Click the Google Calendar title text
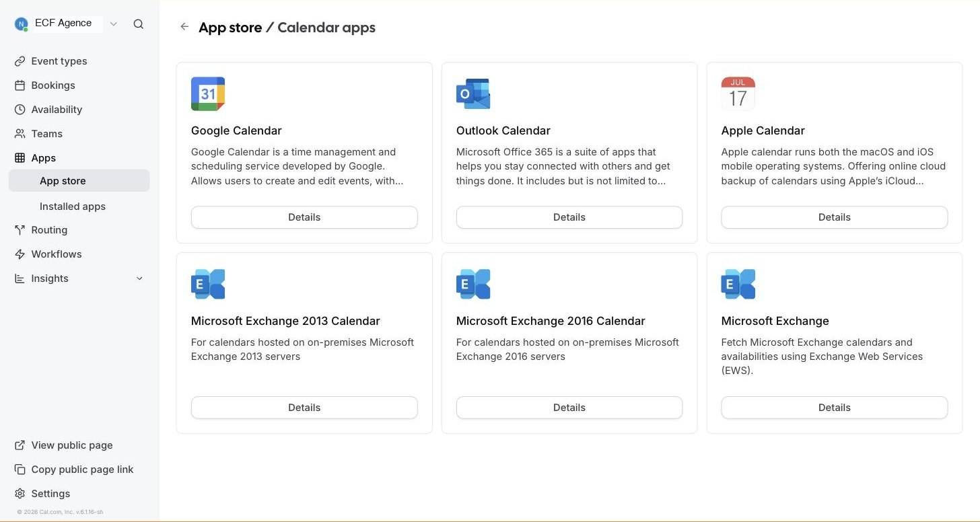This screenshot has width=980, height=522. click(236, 130)
